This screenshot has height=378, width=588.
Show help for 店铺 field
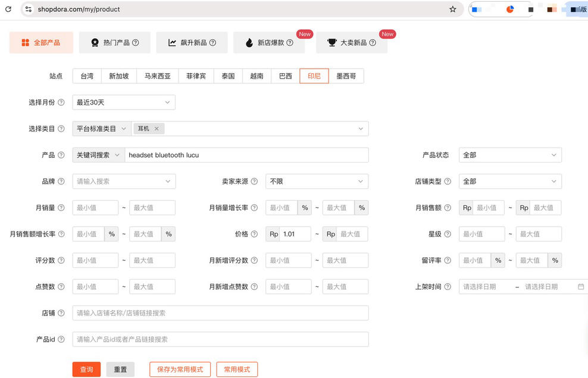coord(61,313)
